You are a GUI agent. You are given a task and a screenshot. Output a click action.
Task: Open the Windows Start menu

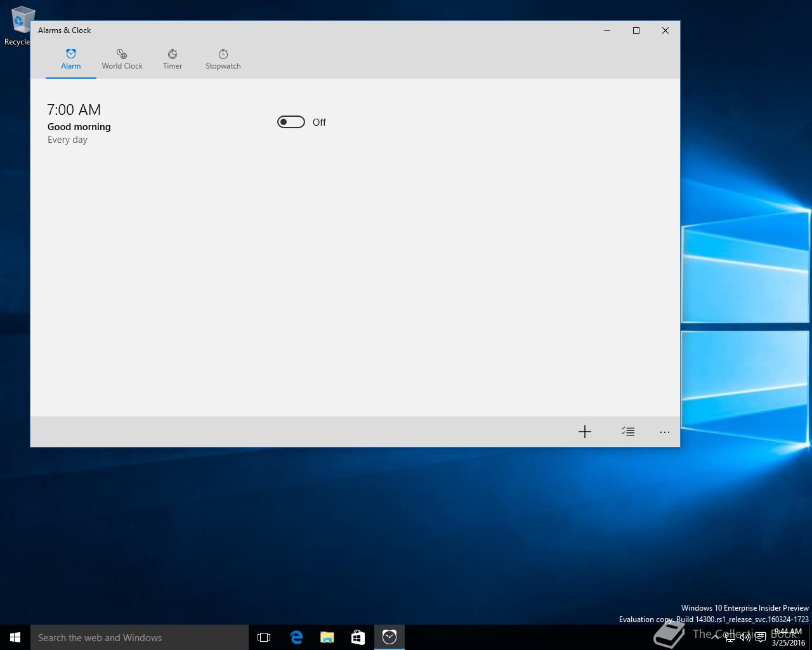click(15, 637)
